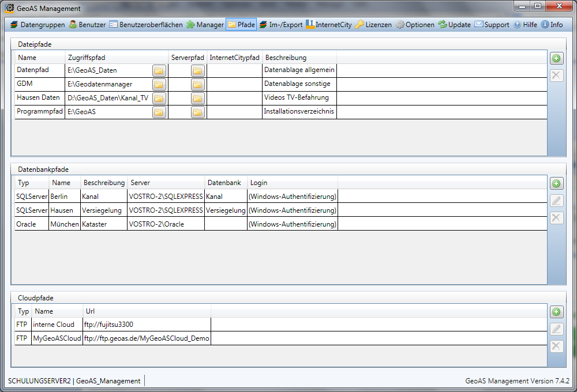
Task: Browse Serverpfad folder for Programmpfad row
Action: (198, 112)
